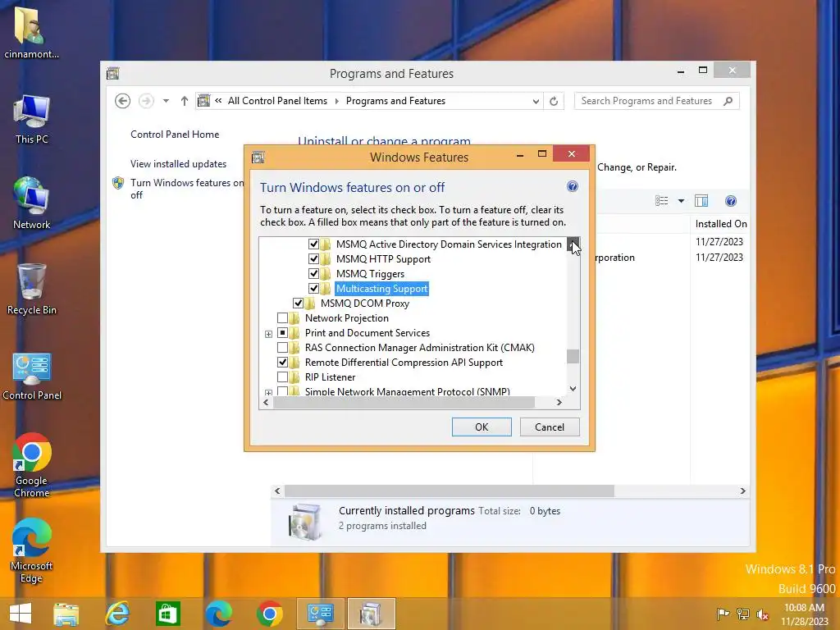This screenshot has width=840, height=630.
Task: Open Action Center flag in system tray
Action: tap(723, 614)
